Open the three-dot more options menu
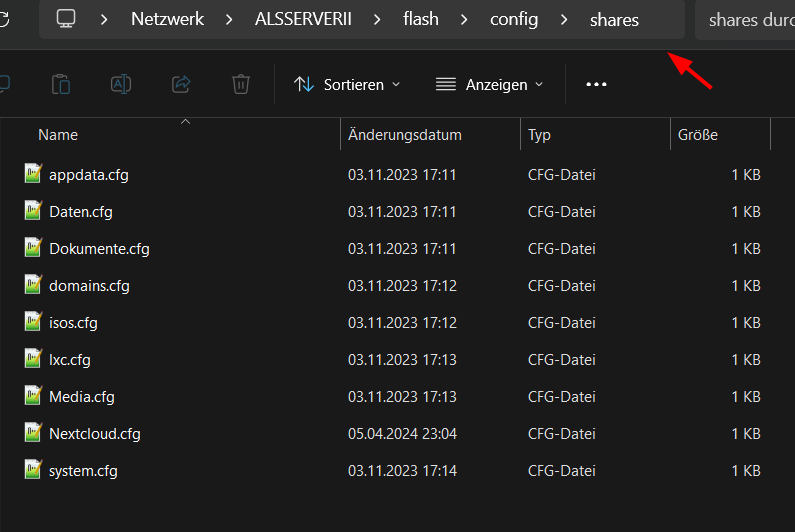Viewport: 795px width, 532px height. 596,84
